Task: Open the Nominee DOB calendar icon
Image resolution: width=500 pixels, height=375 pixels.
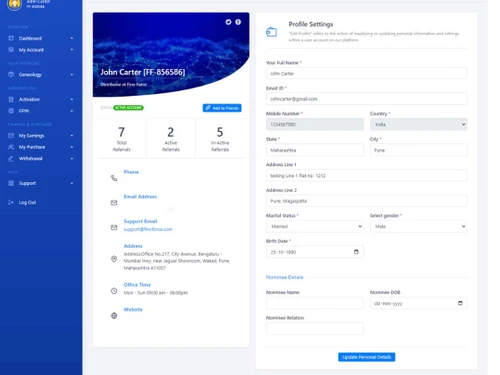Action: 460,303
